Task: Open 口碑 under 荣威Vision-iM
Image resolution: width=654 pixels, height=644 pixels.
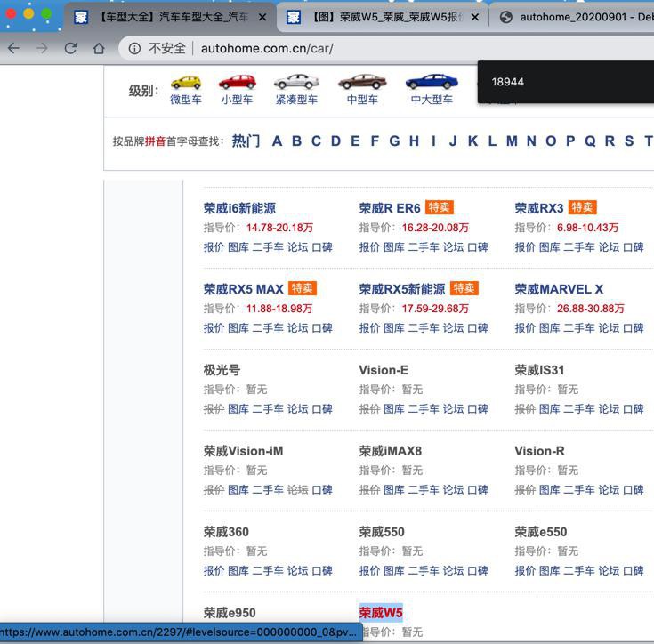Action: tap(322, 490)
